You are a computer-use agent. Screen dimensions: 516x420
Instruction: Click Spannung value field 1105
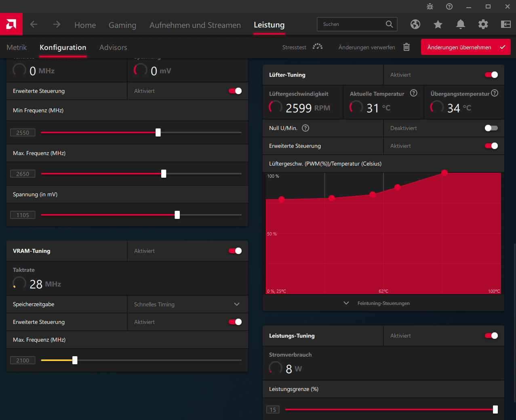click(x=23, y=215)
